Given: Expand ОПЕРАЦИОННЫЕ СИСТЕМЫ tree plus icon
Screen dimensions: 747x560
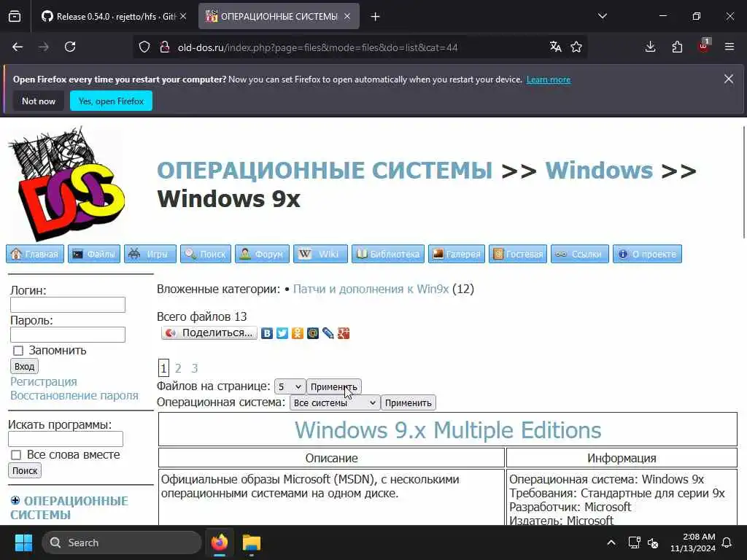Looking at the screenshot, I should (15, 500).
